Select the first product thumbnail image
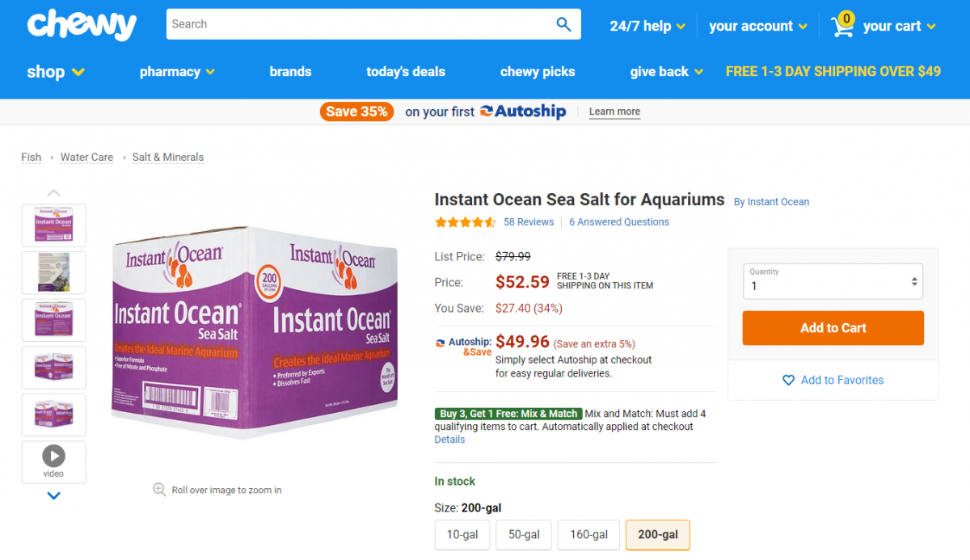 pos(53,225)
